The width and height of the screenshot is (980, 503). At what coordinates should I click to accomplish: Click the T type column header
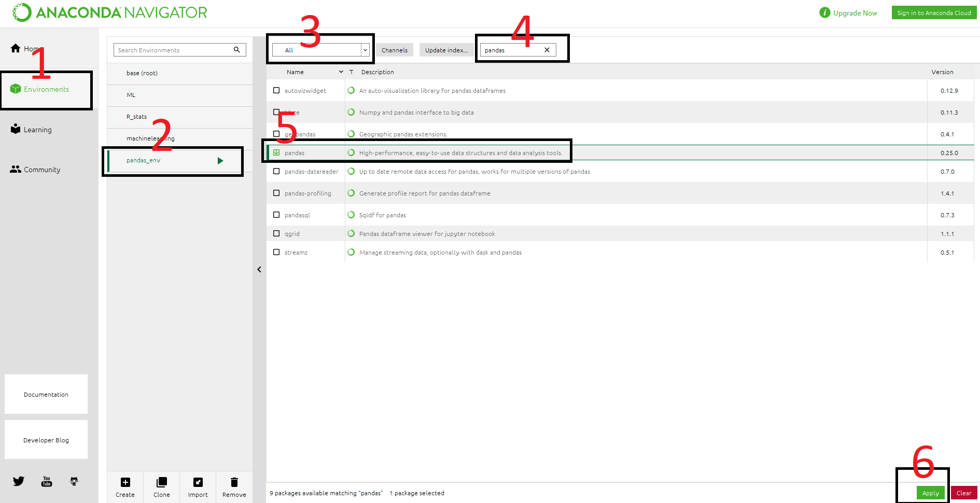point(351,72)
